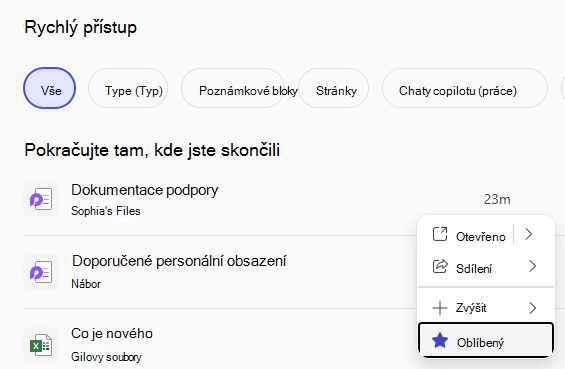The height and width of the screenshot is (369, 565).
Task: Open the Dokumentace podpory file
Action: 144,190
